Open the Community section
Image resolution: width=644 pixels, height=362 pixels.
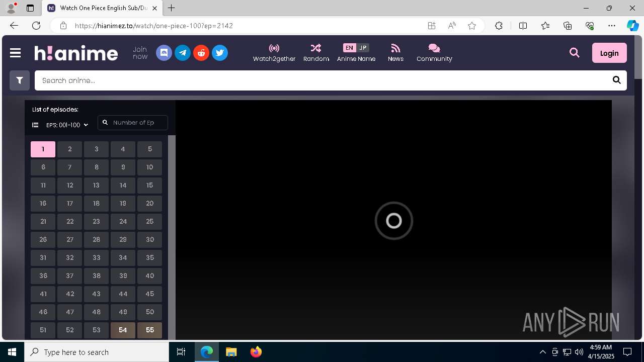[434, 53]
